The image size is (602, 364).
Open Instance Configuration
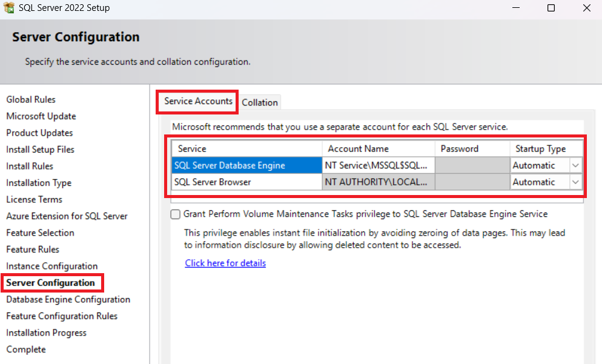coord(51,266)
